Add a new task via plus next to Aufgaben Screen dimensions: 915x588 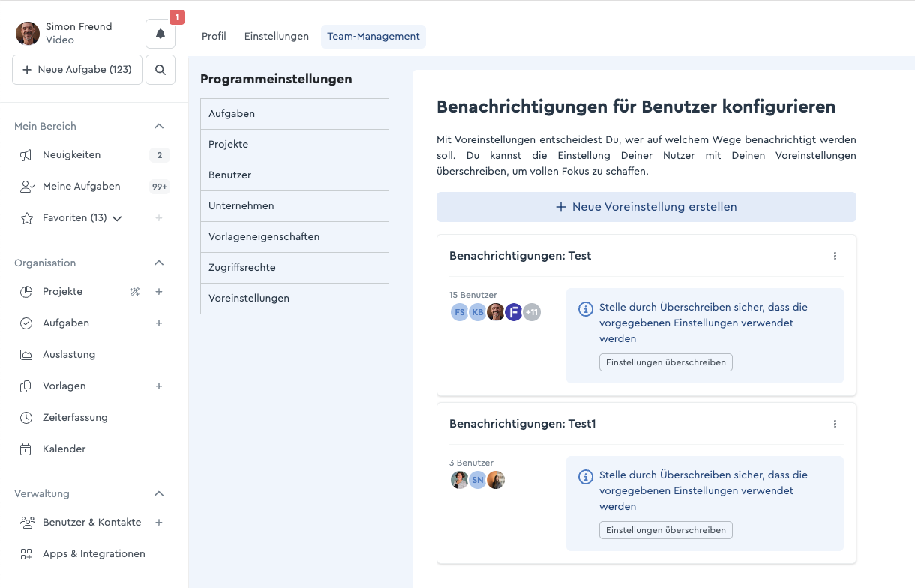tap(159, 323)
